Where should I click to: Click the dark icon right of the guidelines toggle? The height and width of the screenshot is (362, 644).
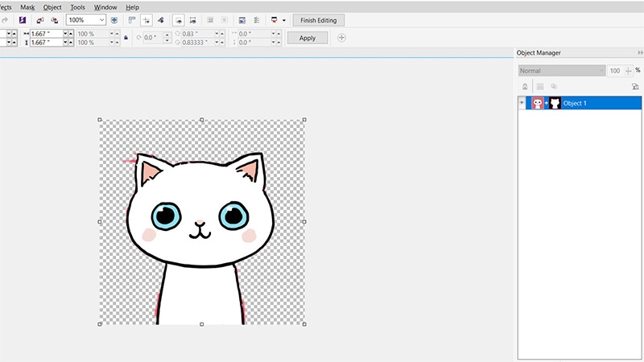[x=161, y=20]
